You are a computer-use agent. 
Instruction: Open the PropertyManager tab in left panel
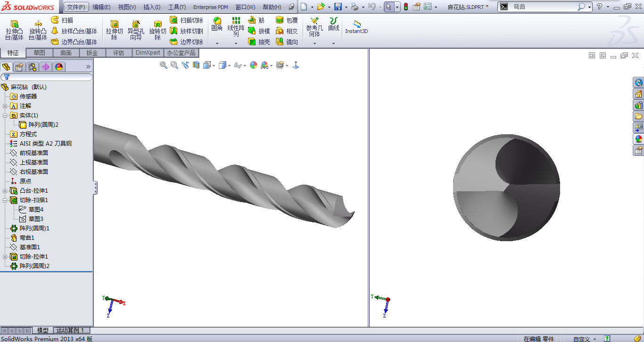coord(19,67)
